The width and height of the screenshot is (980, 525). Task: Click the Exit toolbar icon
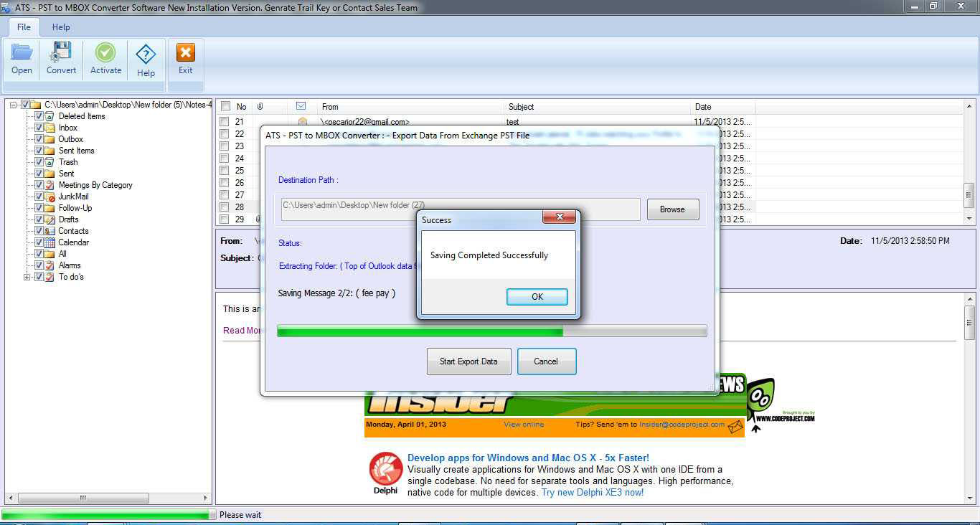(186, 53)
